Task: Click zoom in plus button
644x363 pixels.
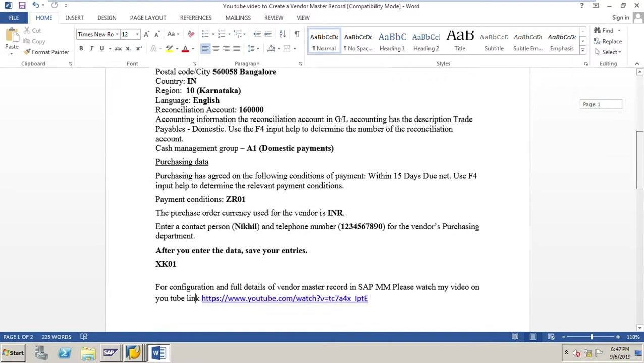Action: tap(618, 337)
